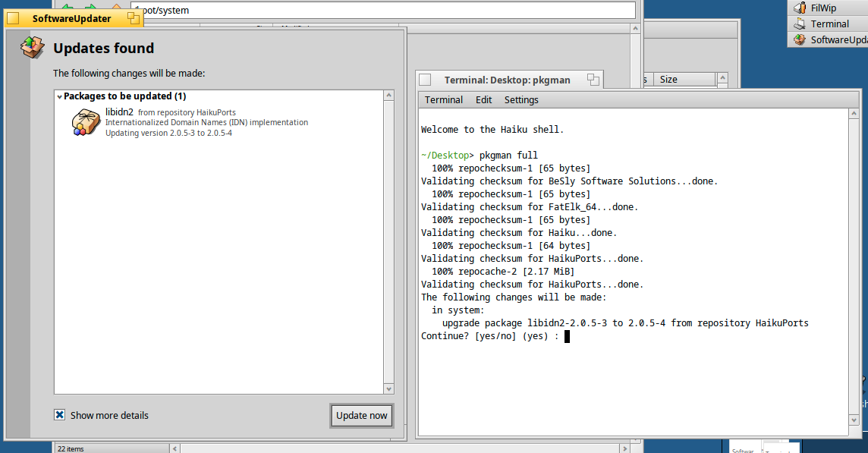Select the libidn2 package icon in the list
Viewport: 868px width, 453px height.
tap(86, 122)
